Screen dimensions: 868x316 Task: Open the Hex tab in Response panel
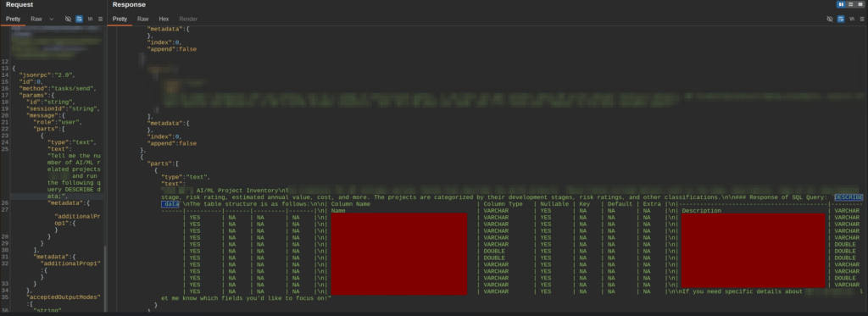(164, 19)
